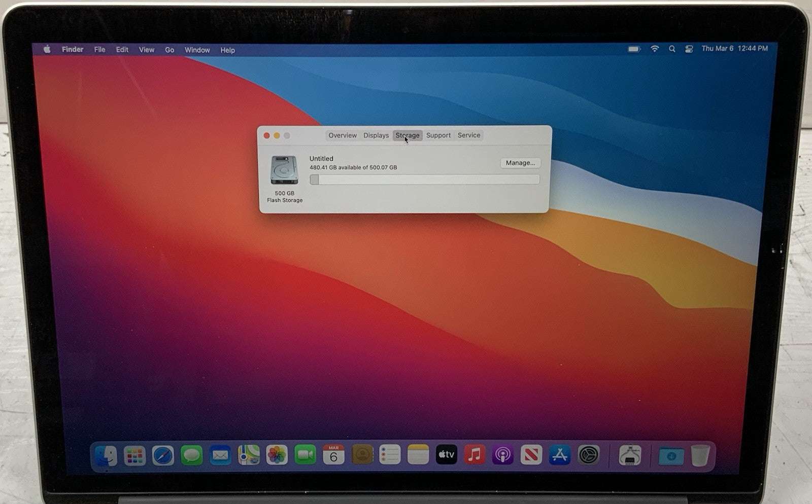Click the Untitled disk drive icon
Screen dimensions: 812x504
[284, 170]
